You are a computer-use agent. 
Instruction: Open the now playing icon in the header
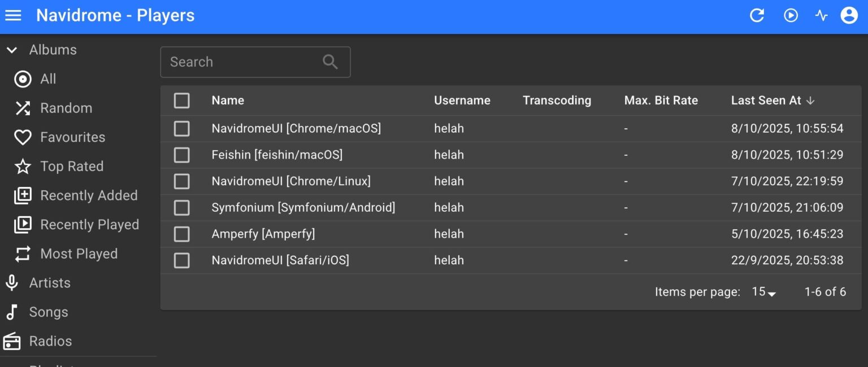[x=791, y=15]
